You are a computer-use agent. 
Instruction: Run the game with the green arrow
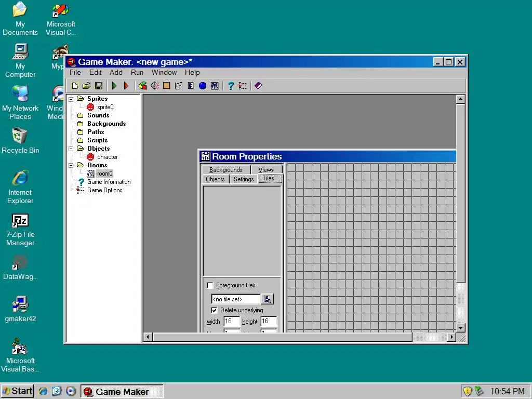[114, 86]
